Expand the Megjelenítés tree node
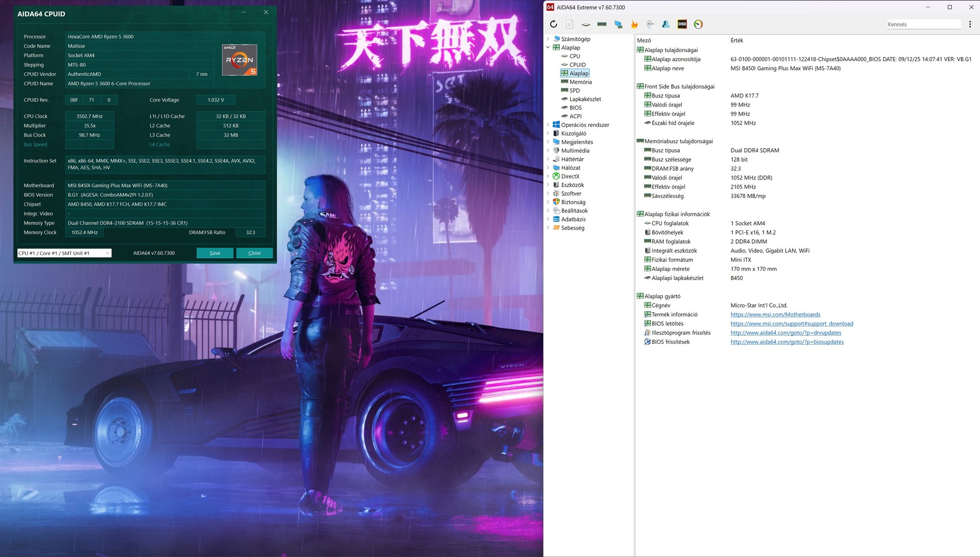Screen dimensions: 980x557 pyautogui.click(x=548, y=142)
